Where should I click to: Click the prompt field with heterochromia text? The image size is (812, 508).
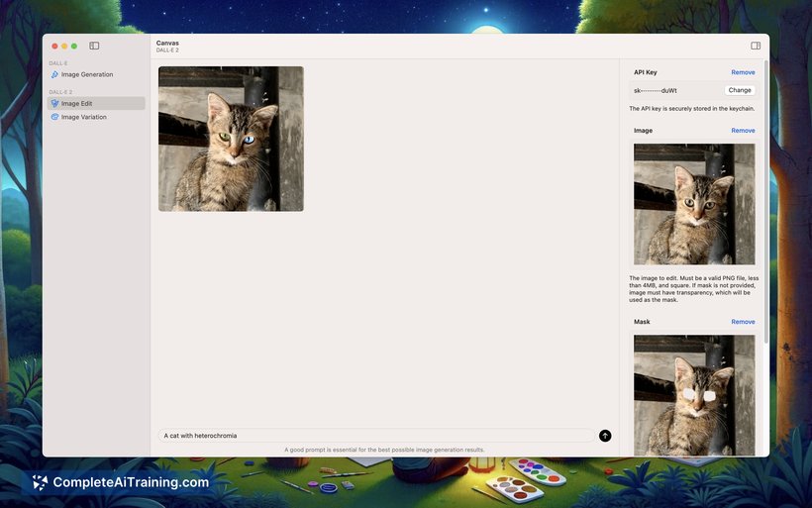[376, 436]
